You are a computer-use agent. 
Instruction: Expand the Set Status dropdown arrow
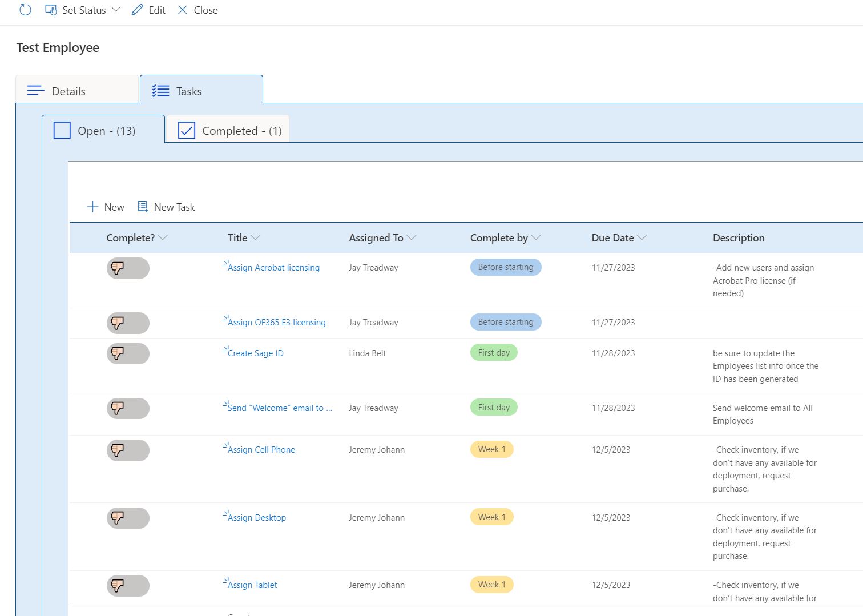pos(116,10)
